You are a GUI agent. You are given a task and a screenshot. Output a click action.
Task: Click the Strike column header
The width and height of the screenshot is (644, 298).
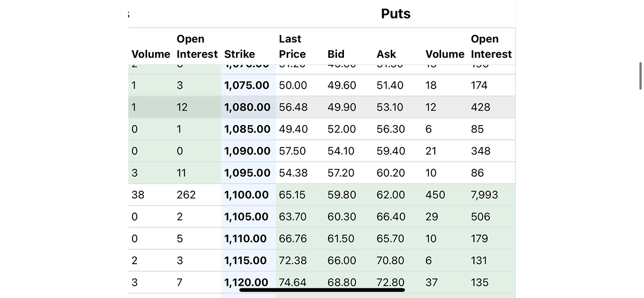(239, 54)
